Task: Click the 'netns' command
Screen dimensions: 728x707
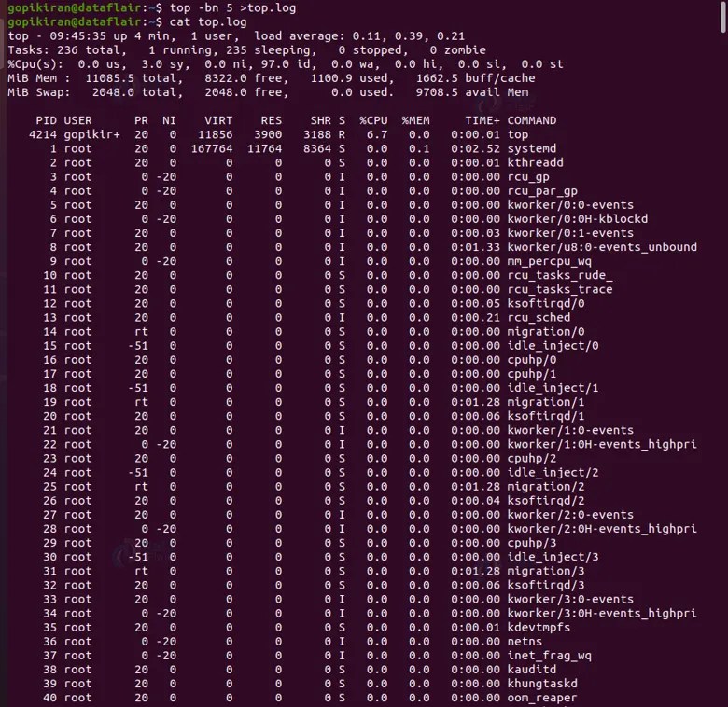Action: point(525,642)
